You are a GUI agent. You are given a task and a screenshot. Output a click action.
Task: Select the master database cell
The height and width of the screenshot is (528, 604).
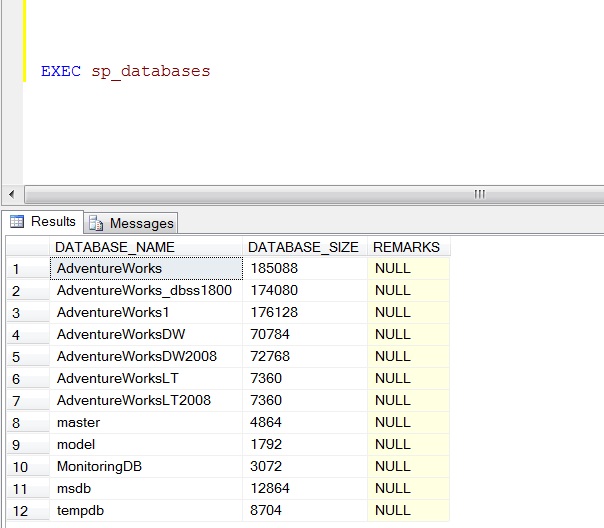coord(146,422)
